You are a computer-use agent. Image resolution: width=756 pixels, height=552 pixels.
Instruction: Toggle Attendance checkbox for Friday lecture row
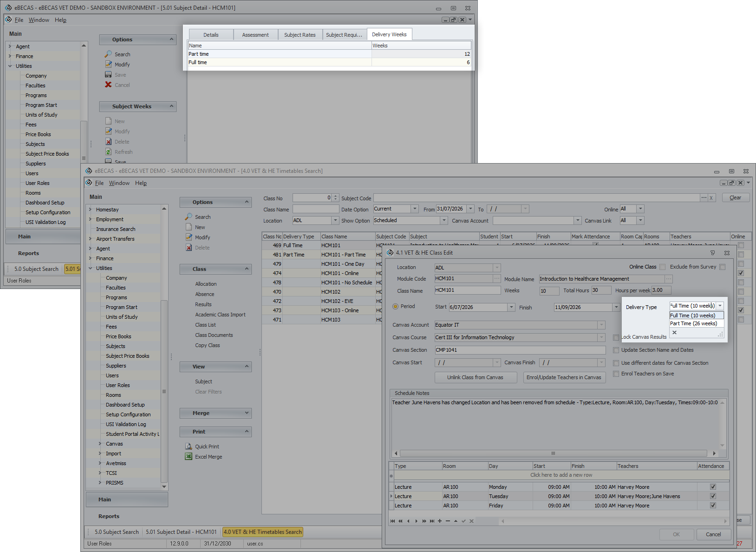pos(713,505)
